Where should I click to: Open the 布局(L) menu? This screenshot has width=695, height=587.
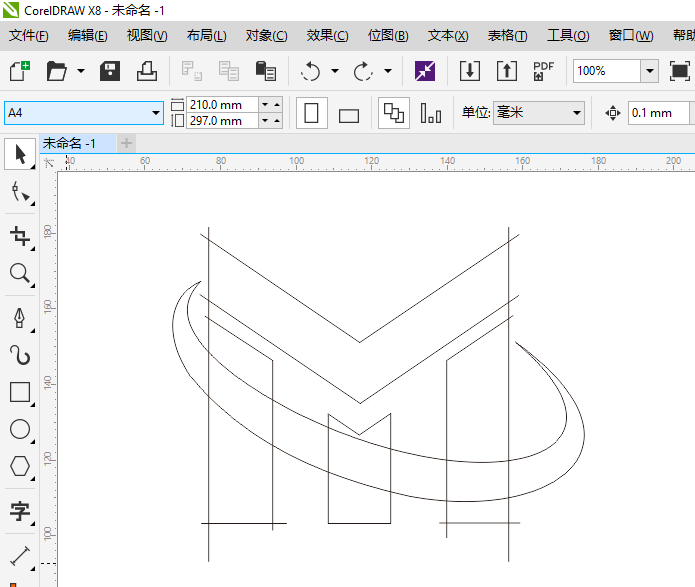coord(207,35)
